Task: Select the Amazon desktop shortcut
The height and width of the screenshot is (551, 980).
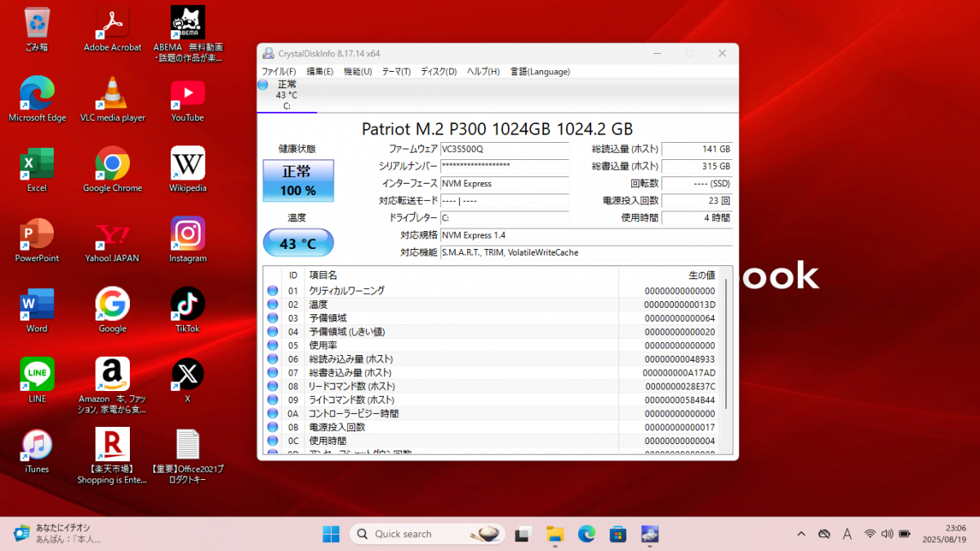Action: 113,385
